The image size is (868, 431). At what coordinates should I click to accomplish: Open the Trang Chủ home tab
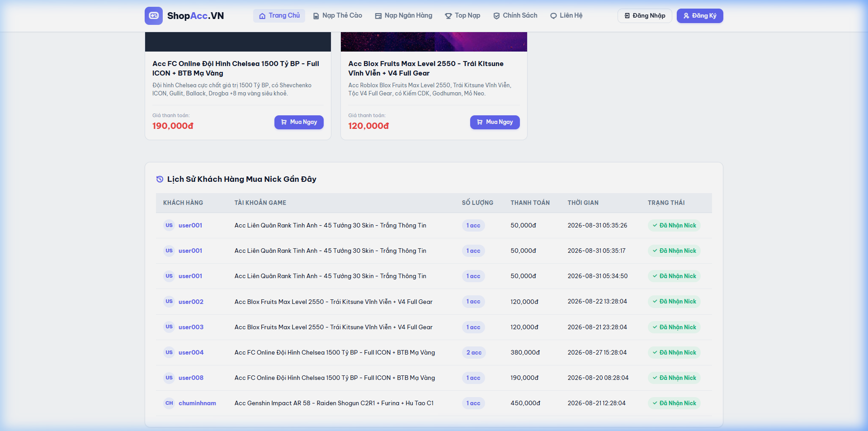pyautogui.click(x=279, y=16)
